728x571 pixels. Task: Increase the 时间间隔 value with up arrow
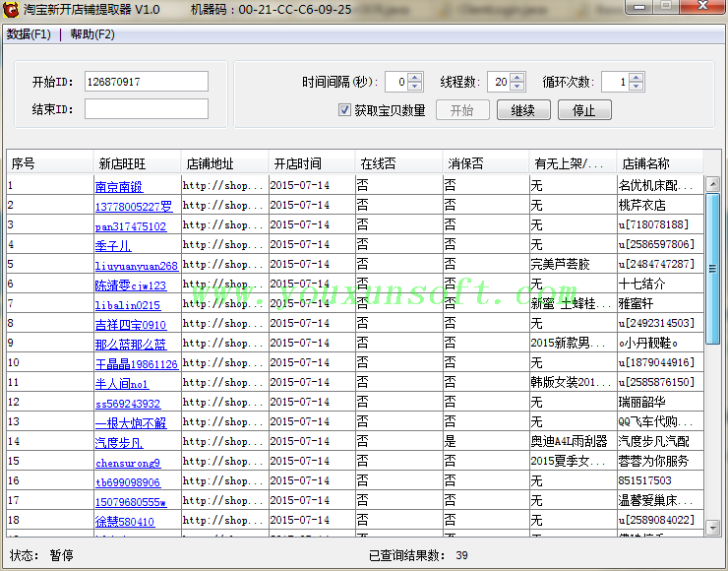coord(415,77)
